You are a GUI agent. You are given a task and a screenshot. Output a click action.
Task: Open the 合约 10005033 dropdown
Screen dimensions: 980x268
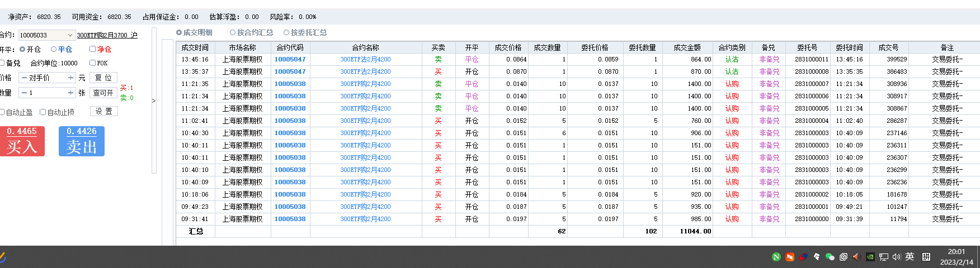70,35
